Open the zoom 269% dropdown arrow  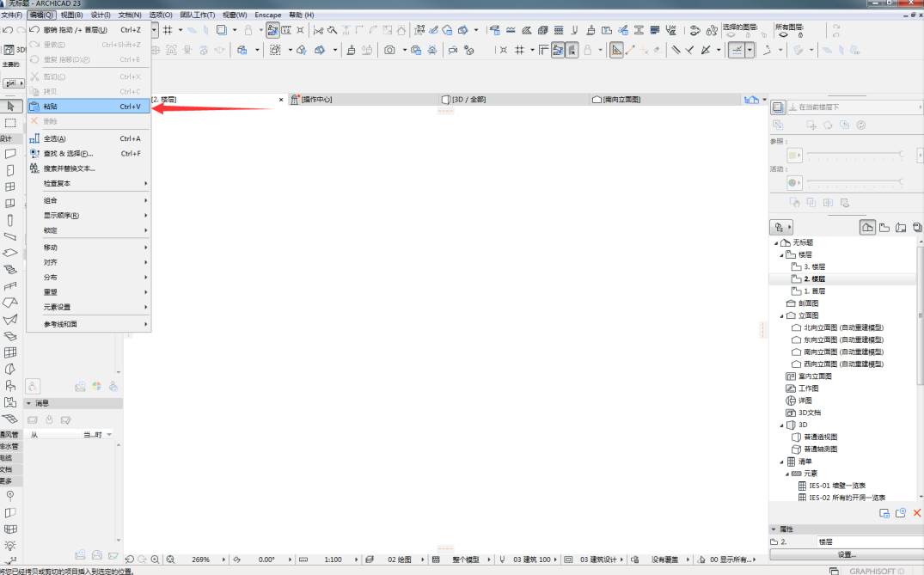pyautogui.click(x=224, y=560)
